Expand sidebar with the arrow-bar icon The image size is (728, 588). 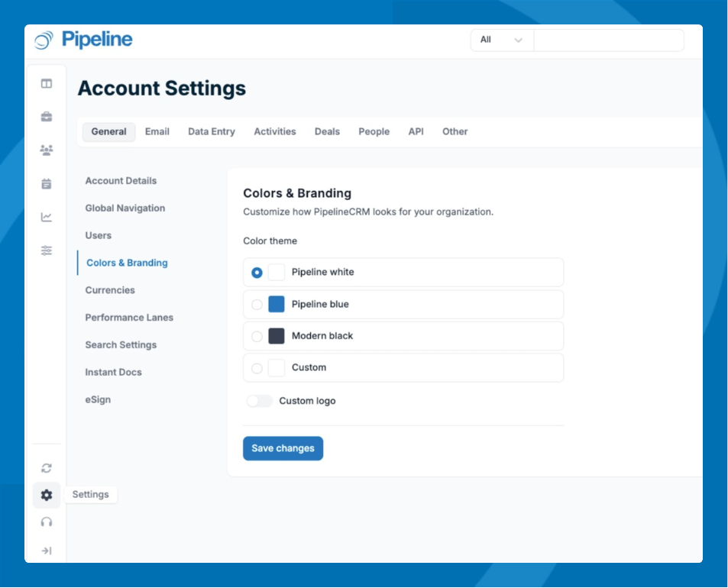click(x=47, y=551)
